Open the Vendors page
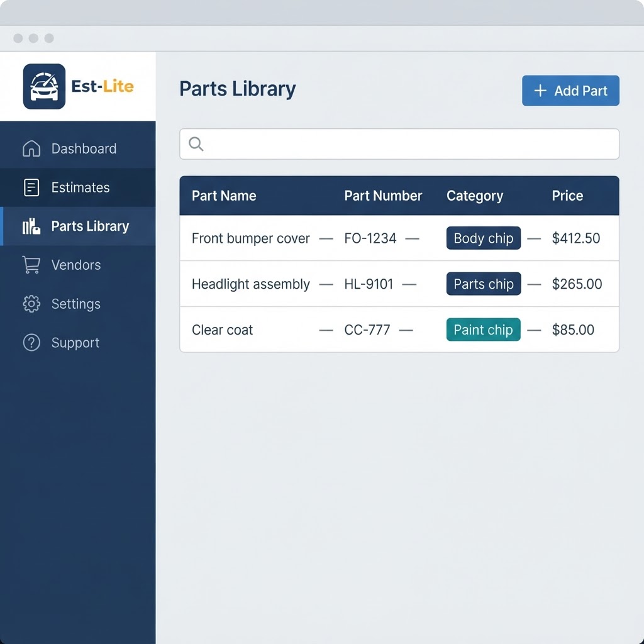 pyautogui.click(x=77, y=265)
